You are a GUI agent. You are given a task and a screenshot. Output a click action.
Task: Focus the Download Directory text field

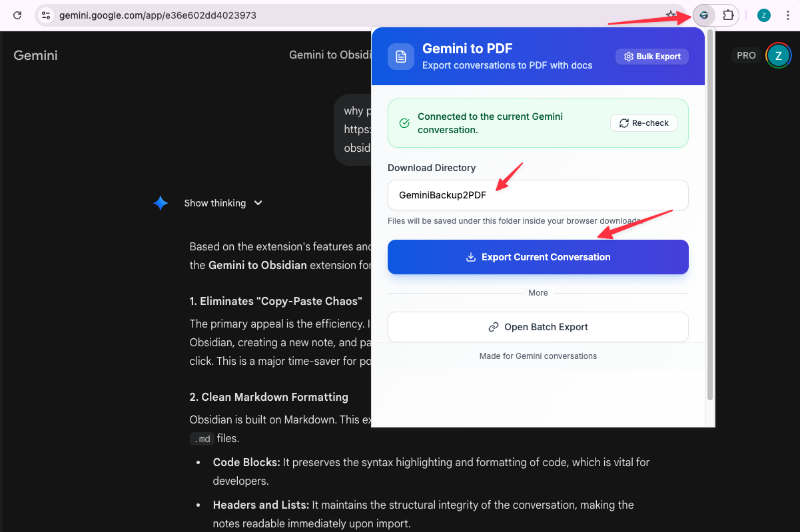538,195
